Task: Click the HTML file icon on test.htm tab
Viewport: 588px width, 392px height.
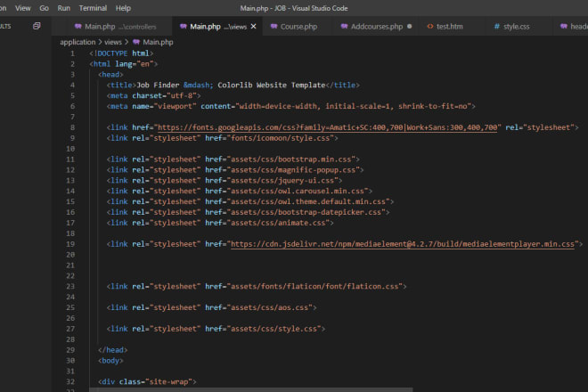Action: (429, 27)
